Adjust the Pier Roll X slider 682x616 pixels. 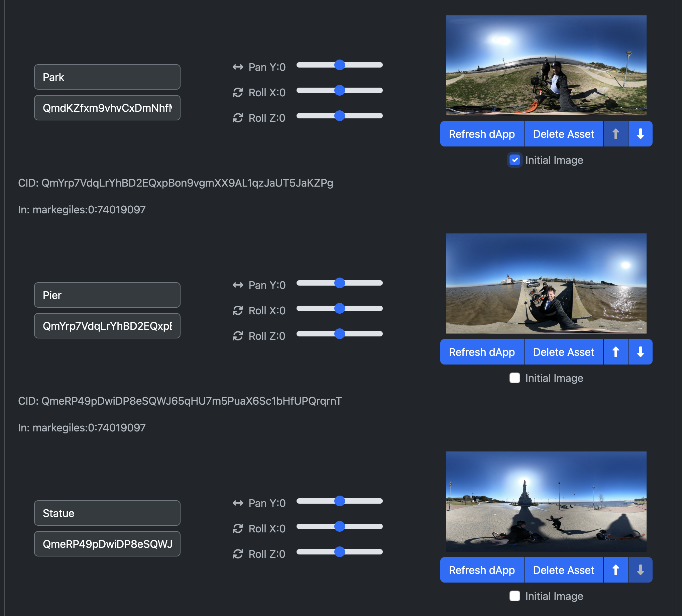(339, 308)
